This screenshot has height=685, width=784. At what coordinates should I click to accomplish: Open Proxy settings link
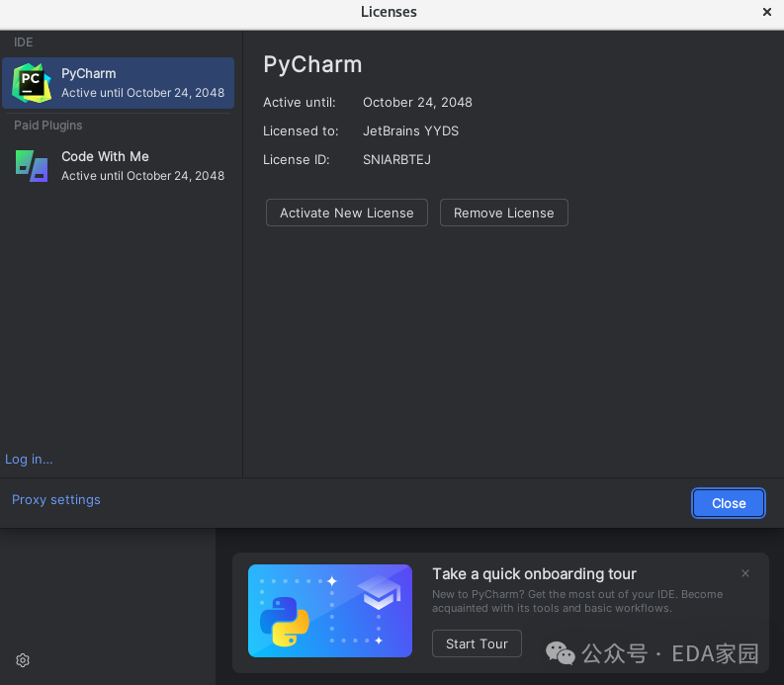(56, 499)
